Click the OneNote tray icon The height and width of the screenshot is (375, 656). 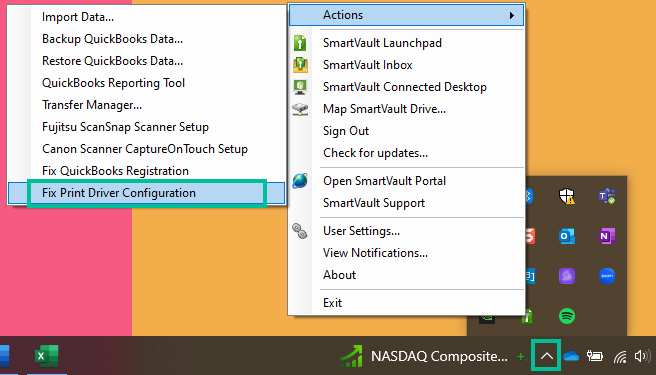[607, 236]
